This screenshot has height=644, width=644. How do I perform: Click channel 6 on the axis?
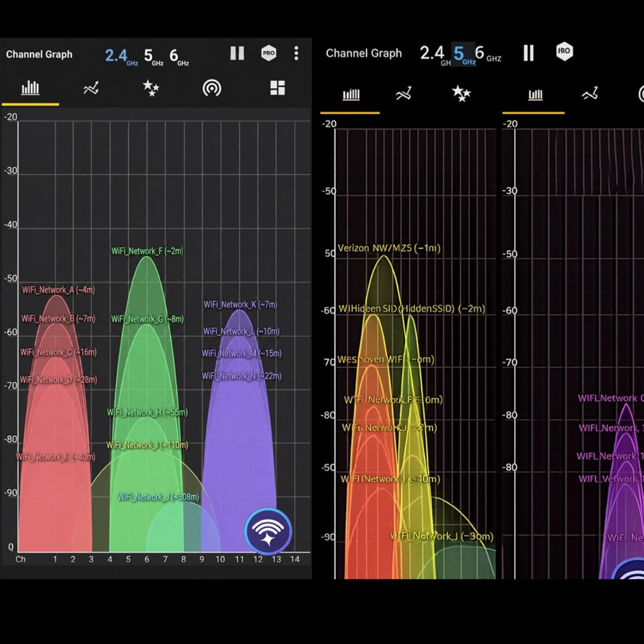(x=147, y=559)
